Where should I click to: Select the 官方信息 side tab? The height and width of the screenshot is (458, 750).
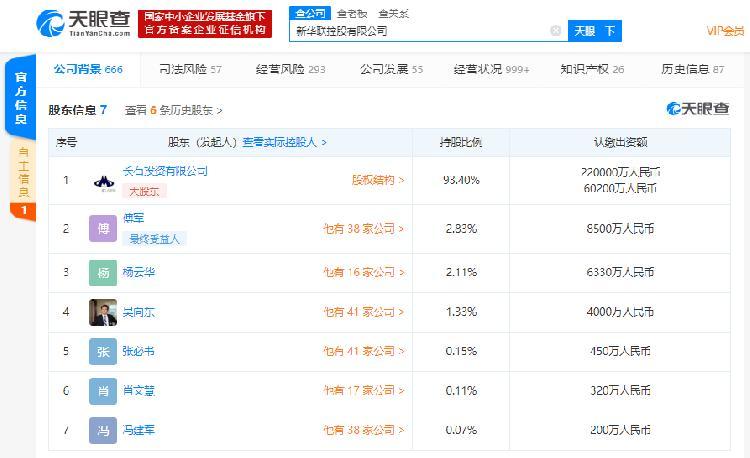(x=21, y=98)
